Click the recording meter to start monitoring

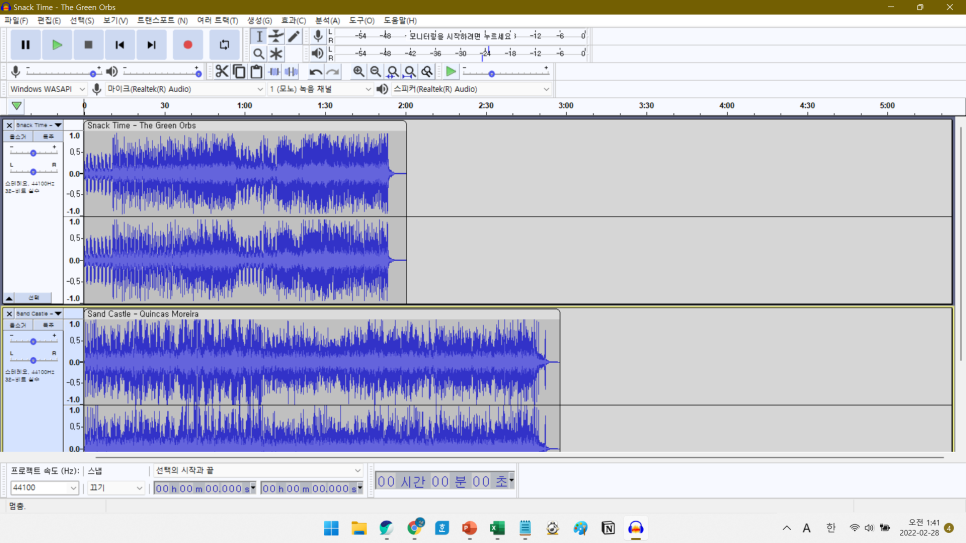[x=460, y=36]
